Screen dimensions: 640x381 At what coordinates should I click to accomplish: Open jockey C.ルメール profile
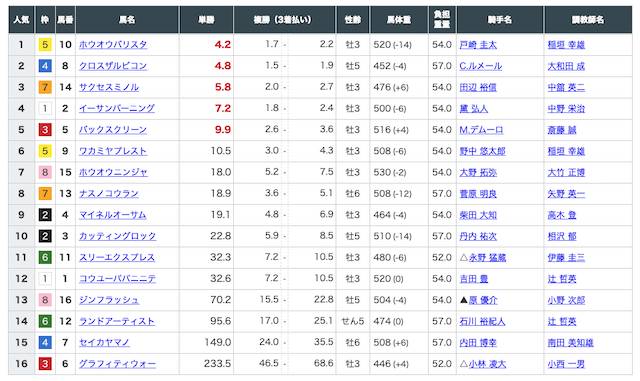click(x=480, y=66)
